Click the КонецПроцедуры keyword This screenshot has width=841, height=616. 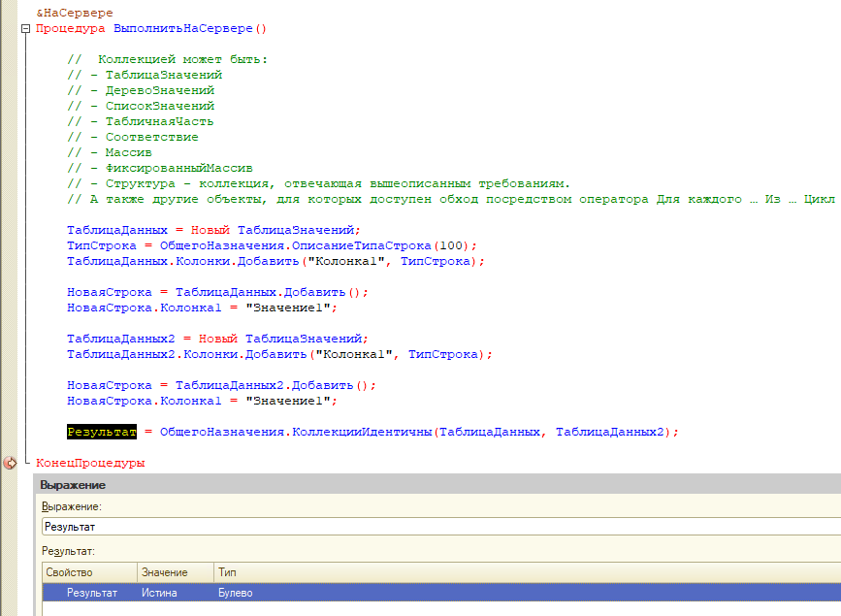point(90,463)
